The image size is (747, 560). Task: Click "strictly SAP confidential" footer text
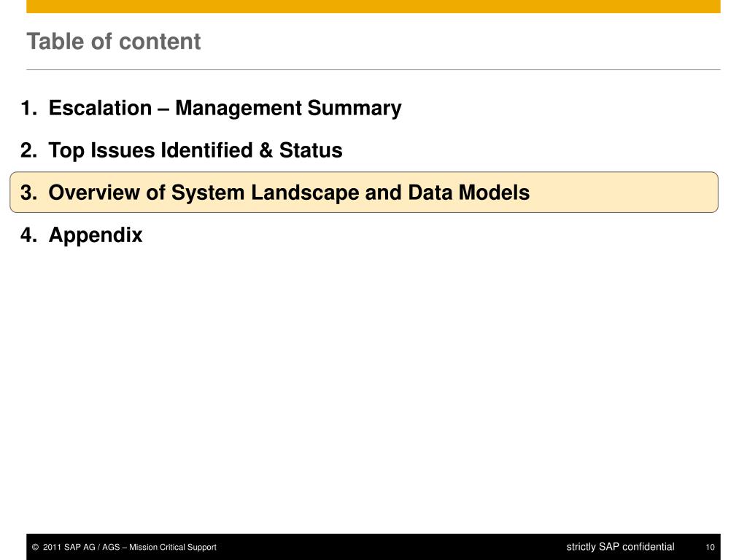pos(620,547)
